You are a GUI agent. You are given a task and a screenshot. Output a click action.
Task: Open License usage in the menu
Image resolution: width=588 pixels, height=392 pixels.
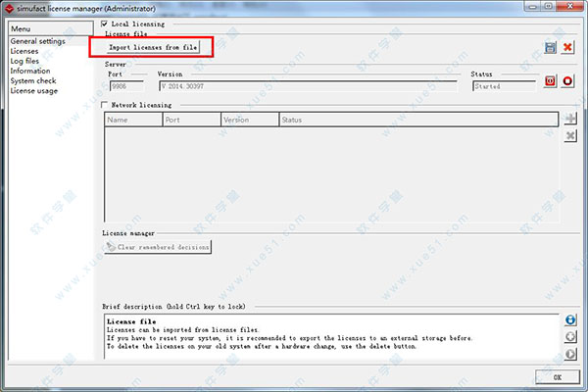click(34, 91)
